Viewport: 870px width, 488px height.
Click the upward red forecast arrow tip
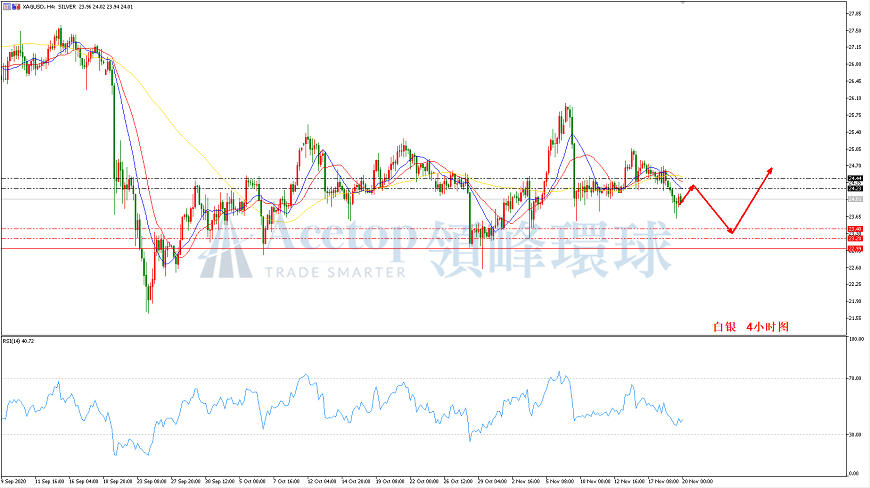coord(771,169)
